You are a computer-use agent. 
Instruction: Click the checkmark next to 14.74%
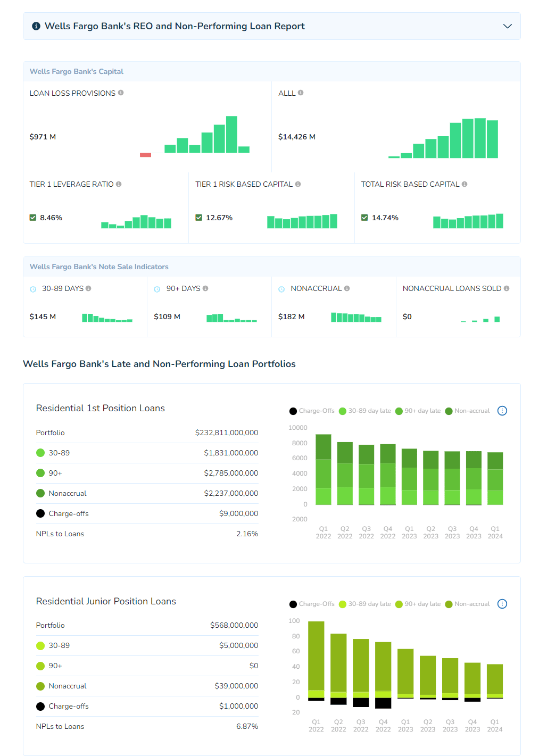(x=364, y=218)
